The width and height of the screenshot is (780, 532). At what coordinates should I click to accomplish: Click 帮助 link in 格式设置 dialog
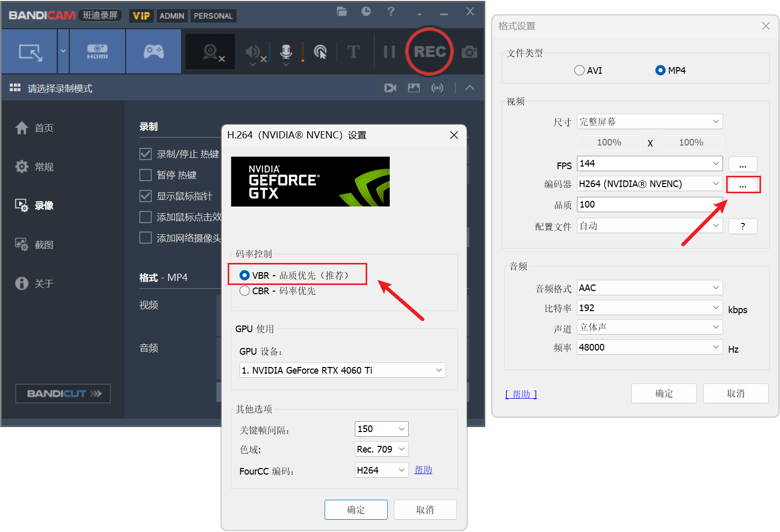click(x=521, y=394)
